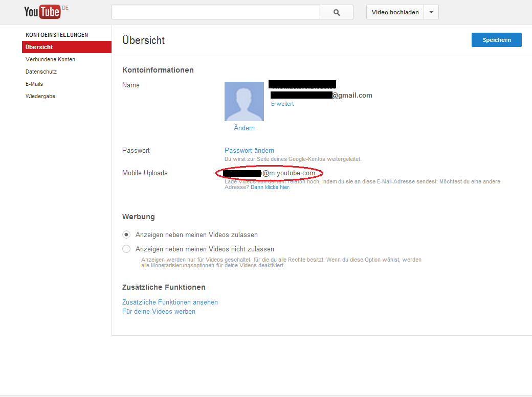
Task: Expand the upload dropdown arrow
Action: coord(431,12)
